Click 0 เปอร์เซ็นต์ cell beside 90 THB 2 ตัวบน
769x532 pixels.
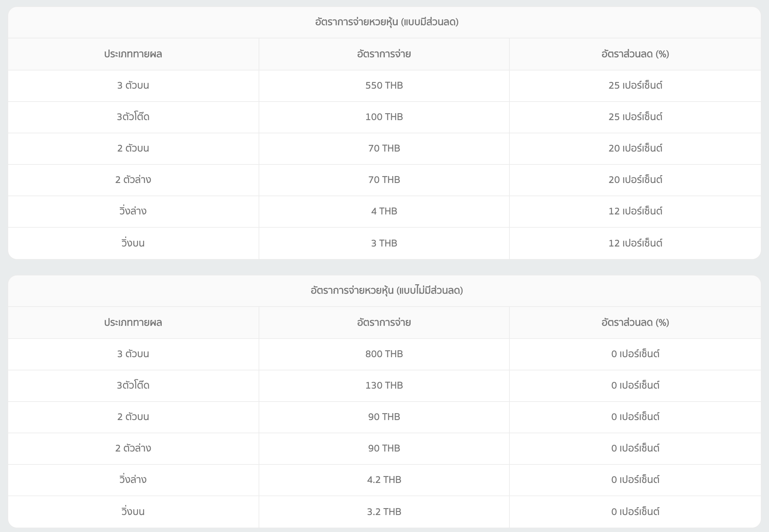pyautogui.click(x=635, y=417)
